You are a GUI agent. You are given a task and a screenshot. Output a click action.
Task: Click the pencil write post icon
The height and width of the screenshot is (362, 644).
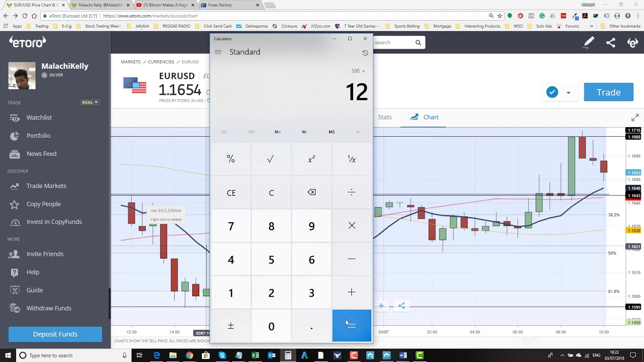click(x=589, y=43)
